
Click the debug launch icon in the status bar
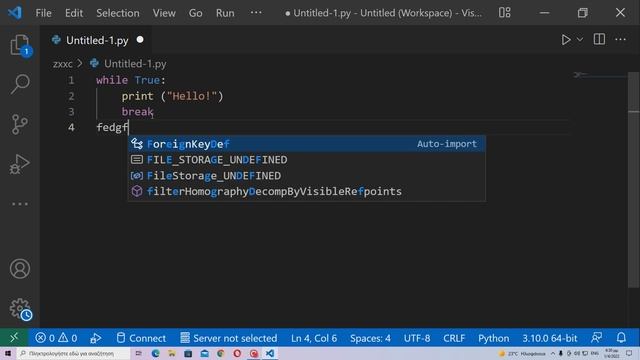click(x=96, y=338)
